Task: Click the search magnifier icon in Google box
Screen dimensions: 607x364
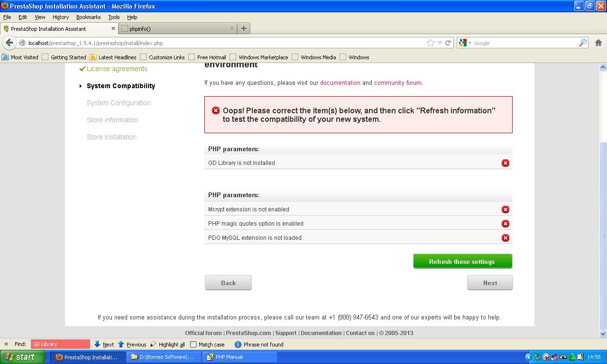Action: [x=583, y=43]
